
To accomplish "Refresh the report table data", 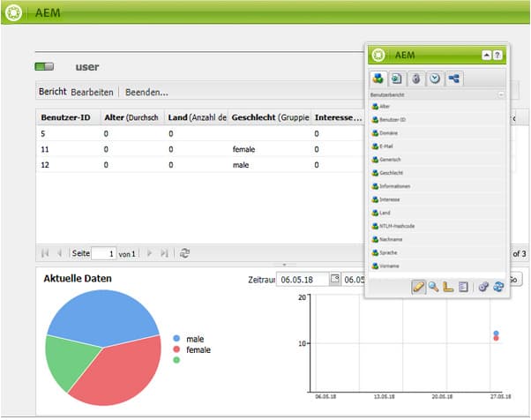I will click(x=184, y=253).
